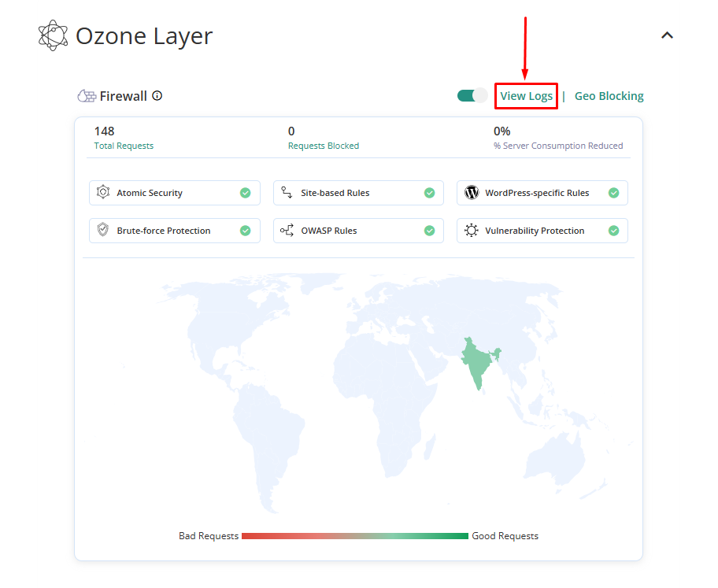Viewport: 718px width, 588px height.
Task: Click the Site-based Rules route icon
Action: 287,192
